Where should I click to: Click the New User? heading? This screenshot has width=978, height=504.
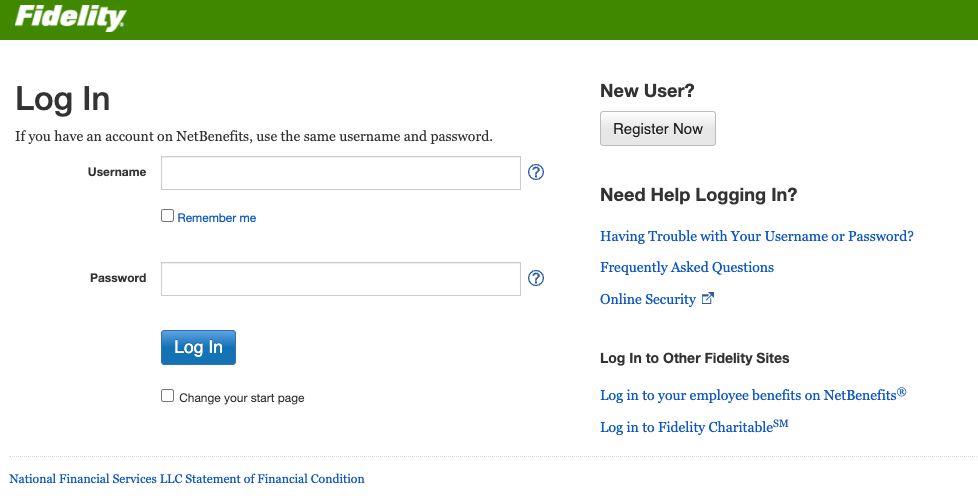(647, 91)
